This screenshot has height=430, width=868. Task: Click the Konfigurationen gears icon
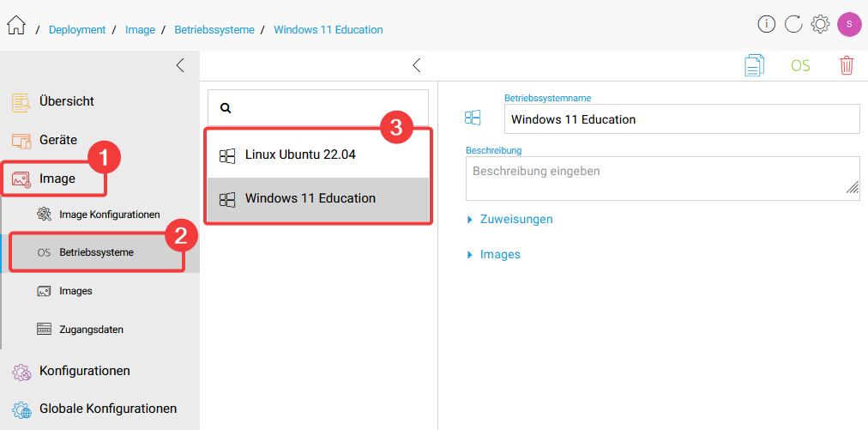[21, 372]
